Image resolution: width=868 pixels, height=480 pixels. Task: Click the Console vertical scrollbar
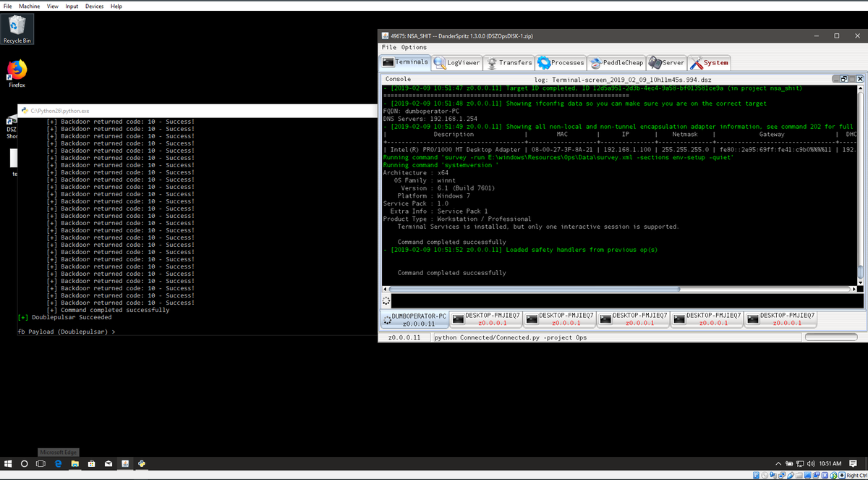(x=861, y=185)
